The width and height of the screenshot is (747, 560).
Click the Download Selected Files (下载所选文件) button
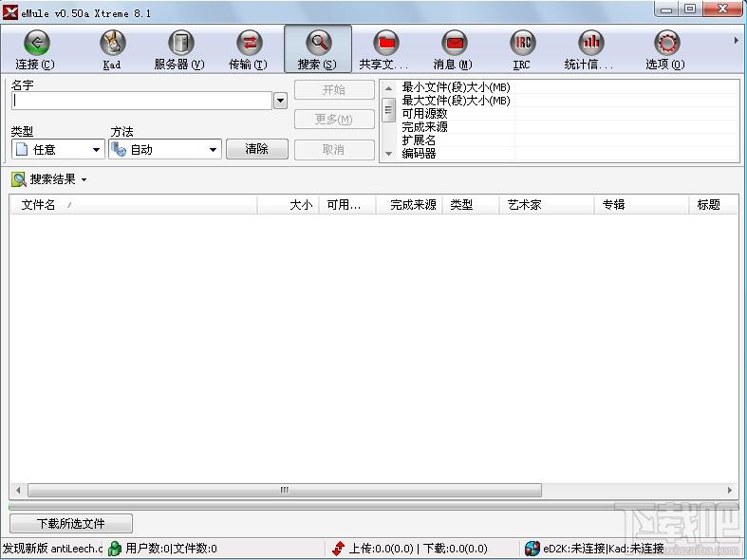[71, 524]
